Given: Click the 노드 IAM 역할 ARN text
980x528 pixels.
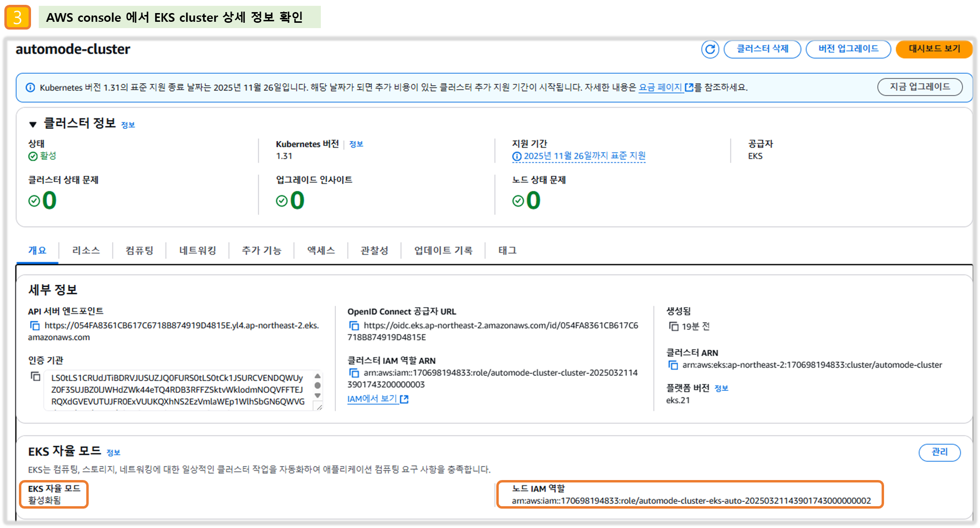Looking at the screenshot, I should tap(691, 501).
